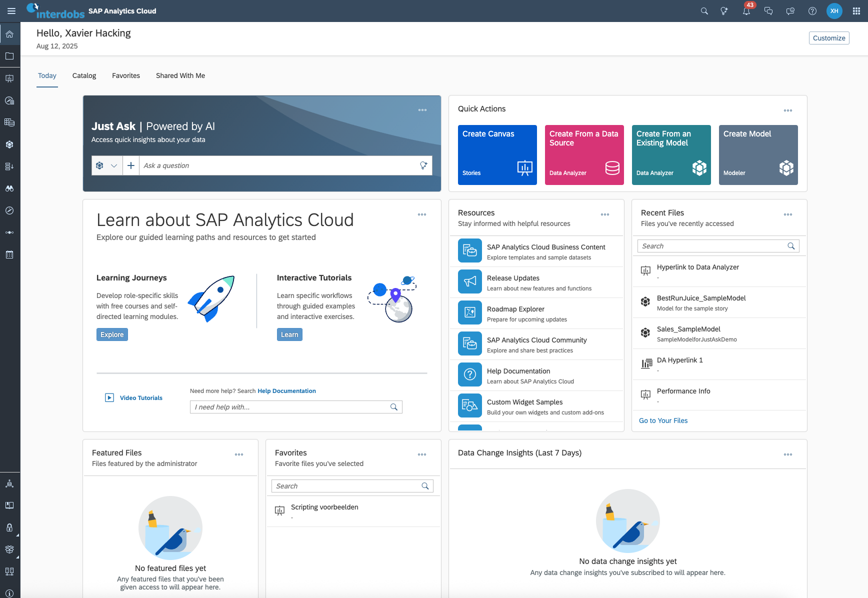
Task: Switch to the Catalog tab
Action: 83,75
